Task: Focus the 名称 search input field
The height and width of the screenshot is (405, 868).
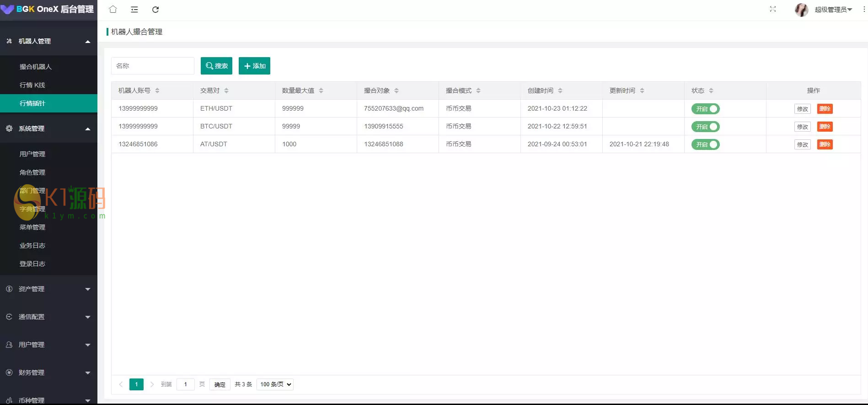Action: click(153, 66)
